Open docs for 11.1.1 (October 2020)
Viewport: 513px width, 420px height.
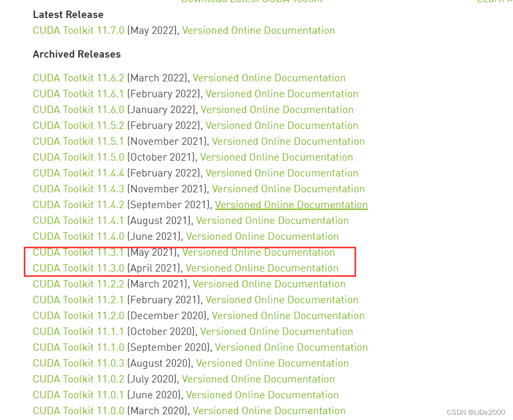tap(276, 332)
